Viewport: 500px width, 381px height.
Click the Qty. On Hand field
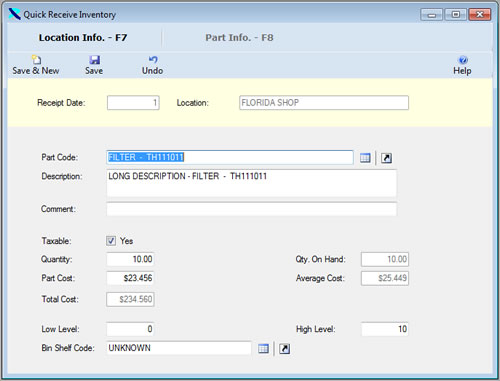click(385, 259)
